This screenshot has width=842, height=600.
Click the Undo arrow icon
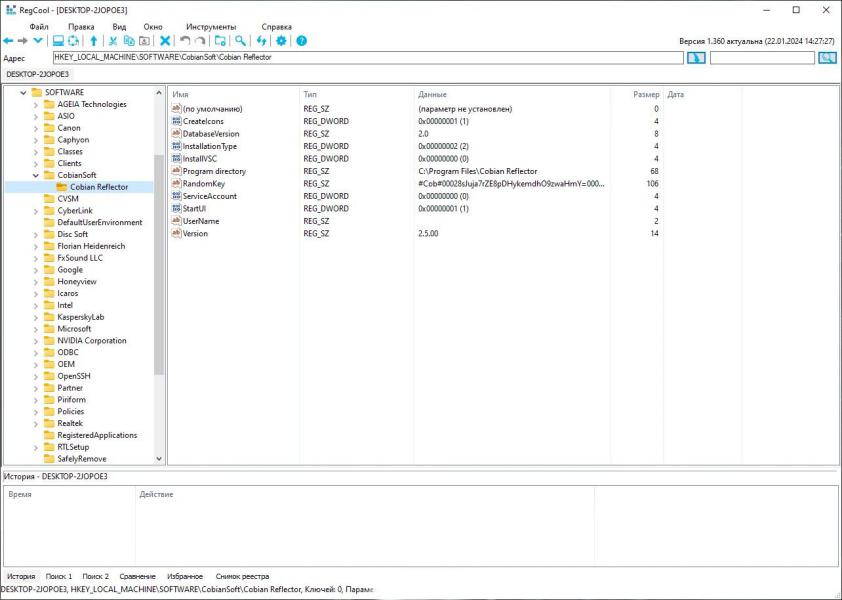pos(185,41)
